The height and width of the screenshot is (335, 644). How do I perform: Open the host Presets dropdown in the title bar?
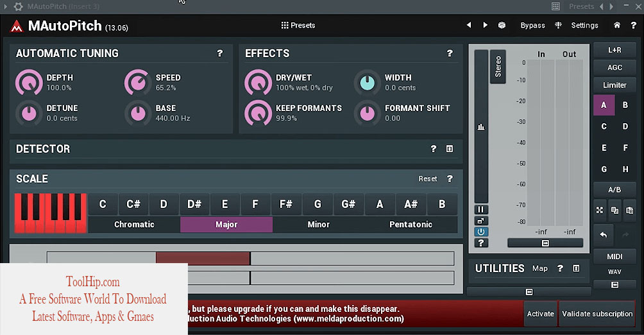[x=581, y=6]
